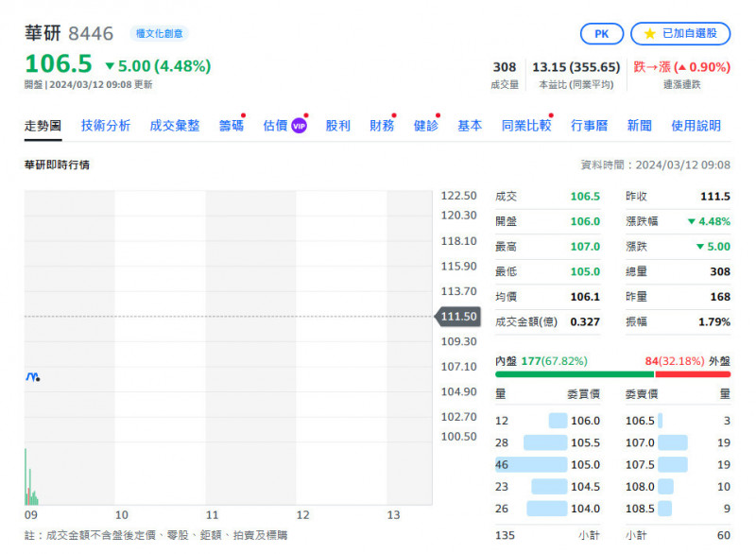Switch to the 技術分析 tab
This screenshot has width=756, height=554.
[x=106, y=126]
